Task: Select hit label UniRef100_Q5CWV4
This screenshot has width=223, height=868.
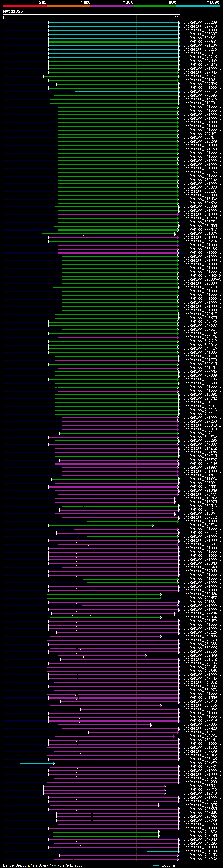Action: 200,594
